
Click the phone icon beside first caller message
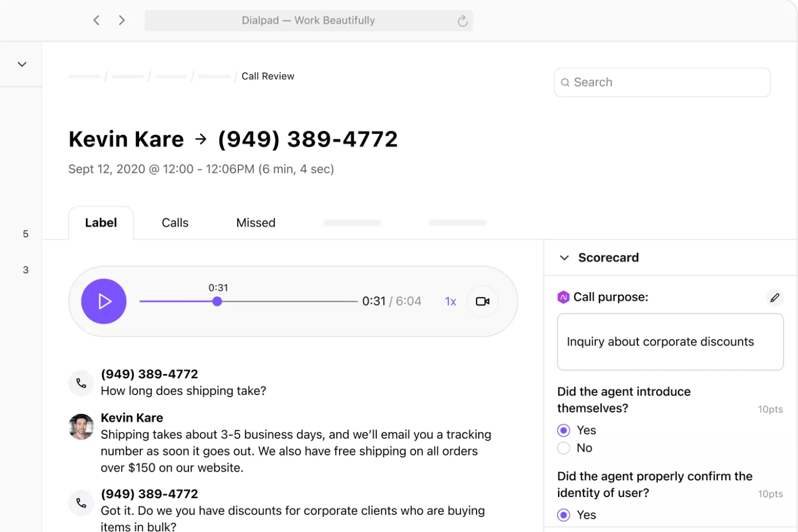click(81, 383)
